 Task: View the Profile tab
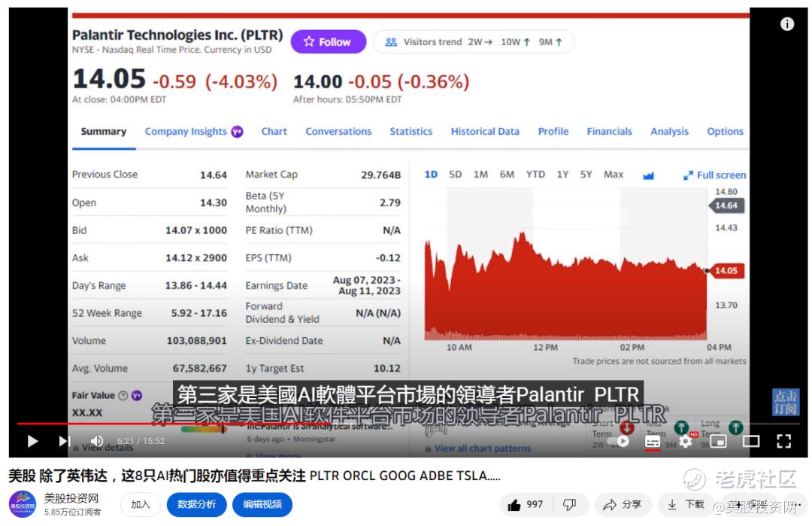pos(553,132)
